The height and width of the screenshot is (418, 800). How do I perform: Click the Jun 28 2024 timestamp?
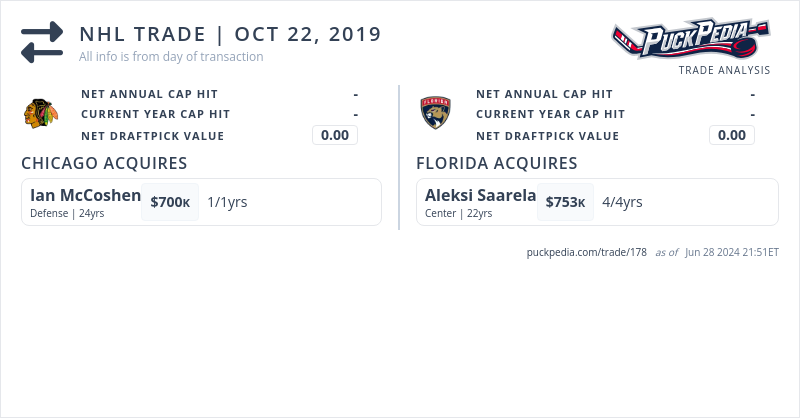coord(732,252)
